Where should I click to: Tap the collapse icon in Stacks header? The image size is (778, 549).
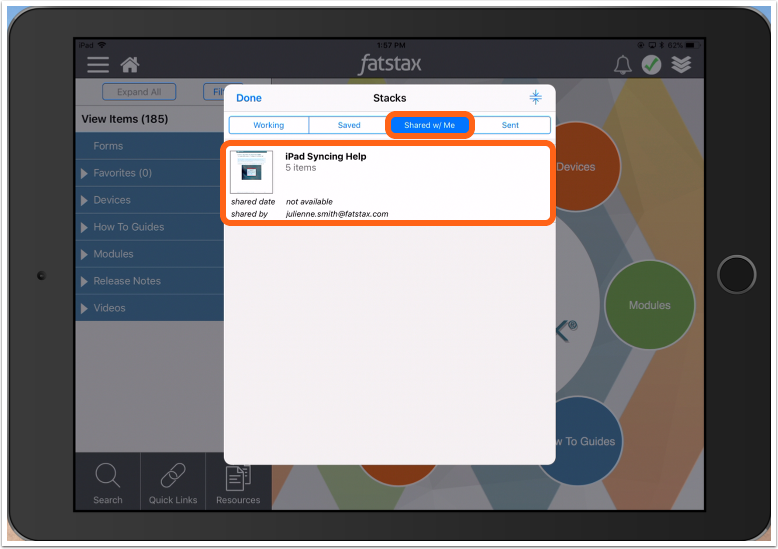[x=535, y=97]
